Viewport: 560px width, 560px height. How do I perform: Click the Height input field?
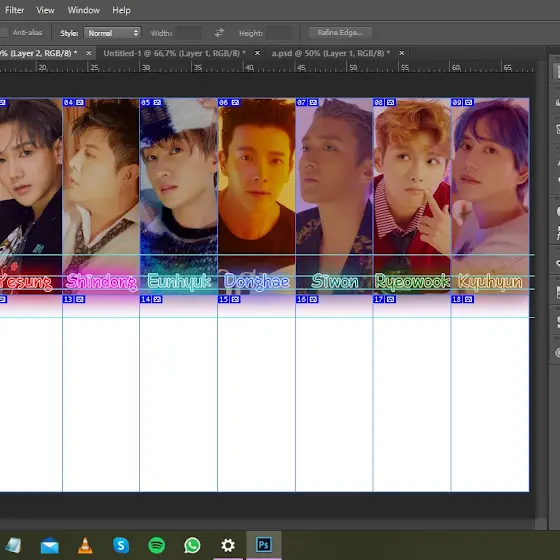pos(279,33)
